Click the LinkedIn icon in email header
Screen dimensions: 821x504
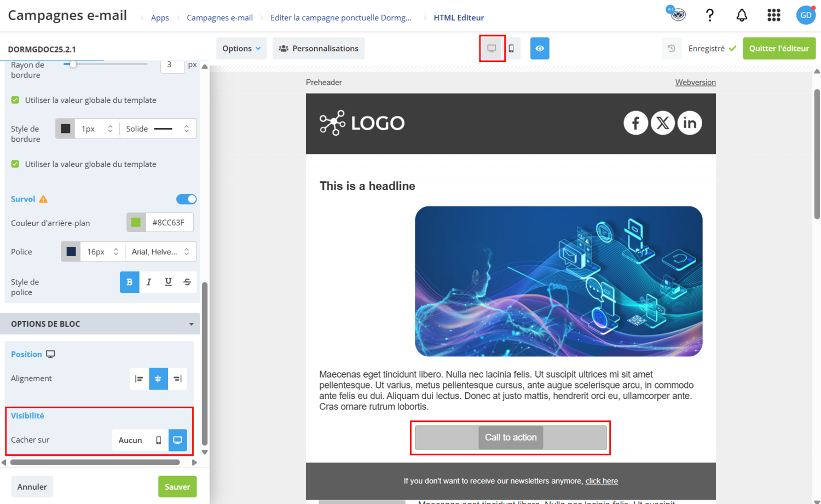(x=690, y=123)
